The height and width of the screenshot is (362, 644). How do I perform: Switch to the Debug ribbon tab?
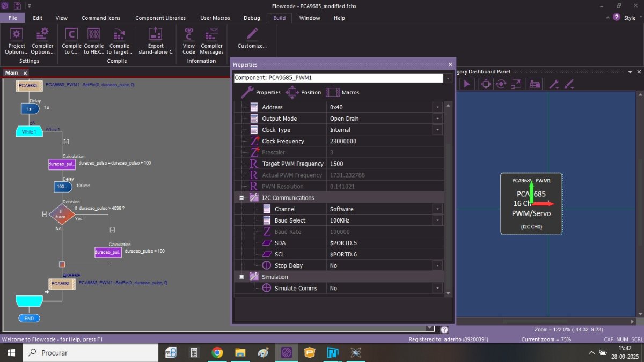(x=252, y=18)
